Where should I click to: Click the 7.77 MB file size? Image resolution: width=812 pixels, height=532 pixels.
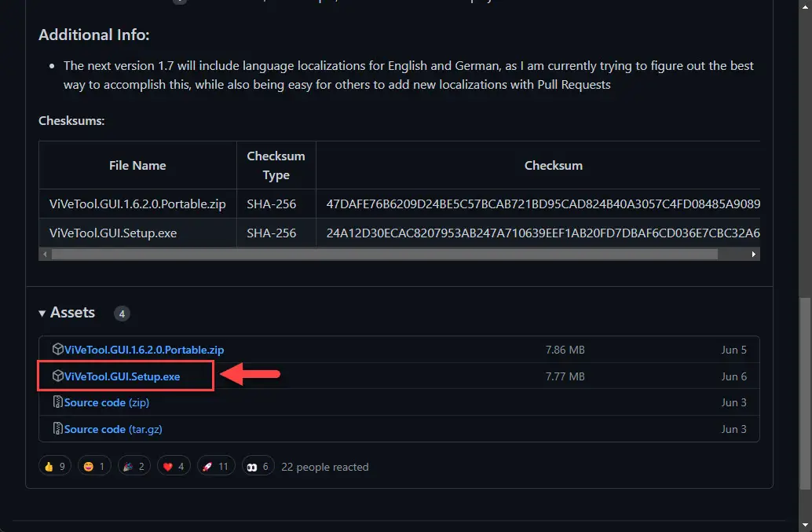coord(565,376)
